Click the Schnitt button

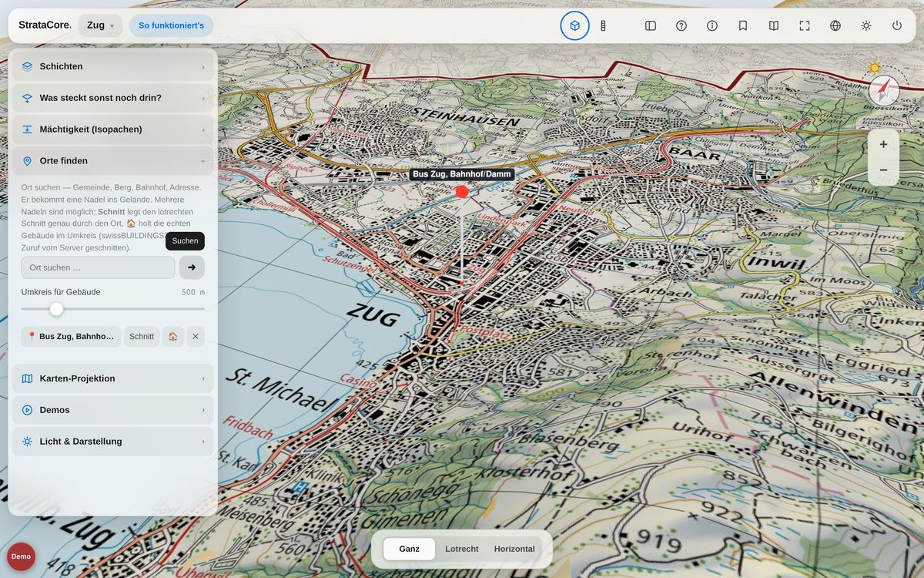click(142, 337)
